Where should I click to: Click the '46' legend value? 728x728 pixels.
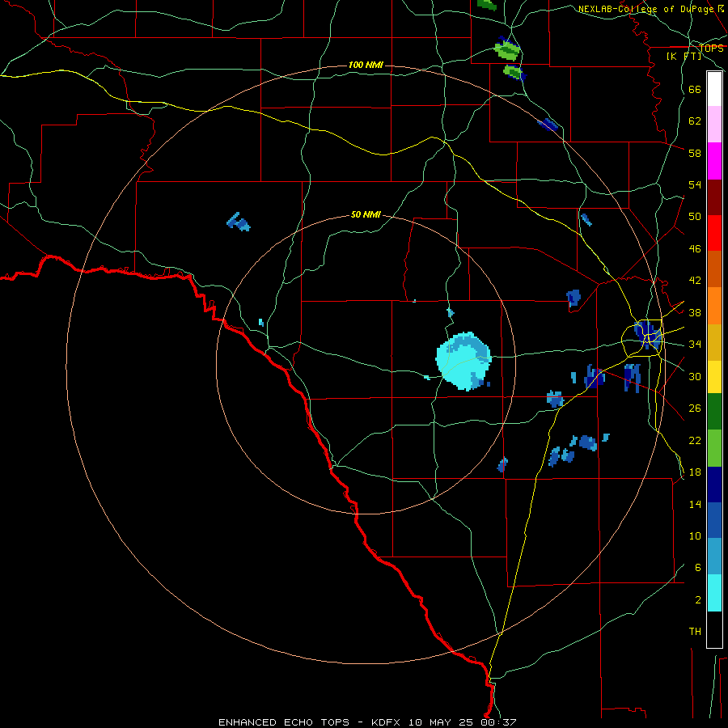pyautogui.click(x=695, y=248)
